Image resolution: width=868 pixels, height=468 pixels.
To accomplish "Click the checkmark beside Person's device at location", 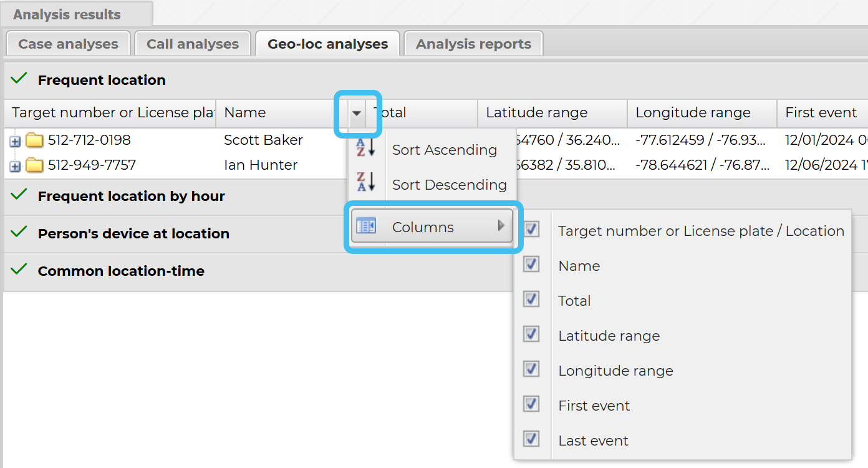I will coord(19,232).
